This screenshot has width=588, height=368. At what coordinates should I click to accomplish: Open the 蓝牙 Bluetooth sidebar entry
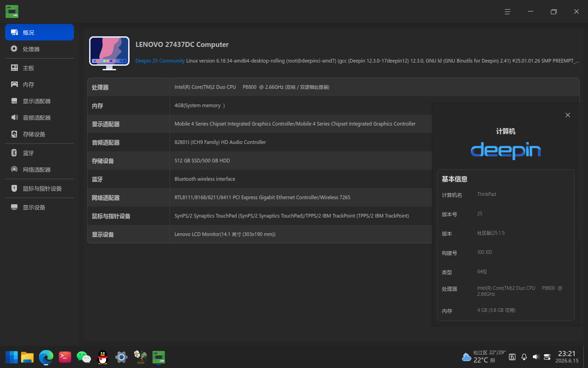[40, 153]
